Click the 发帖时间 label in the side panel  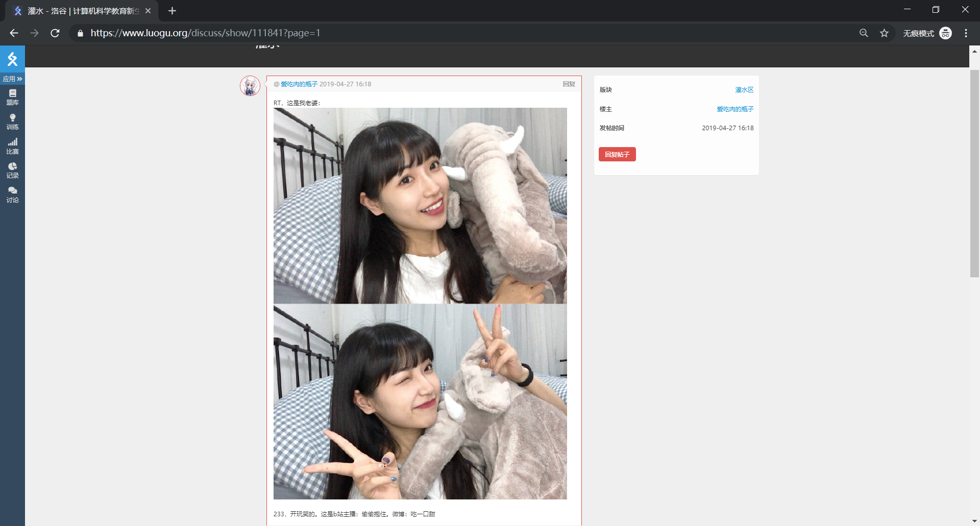click(612, 128)
